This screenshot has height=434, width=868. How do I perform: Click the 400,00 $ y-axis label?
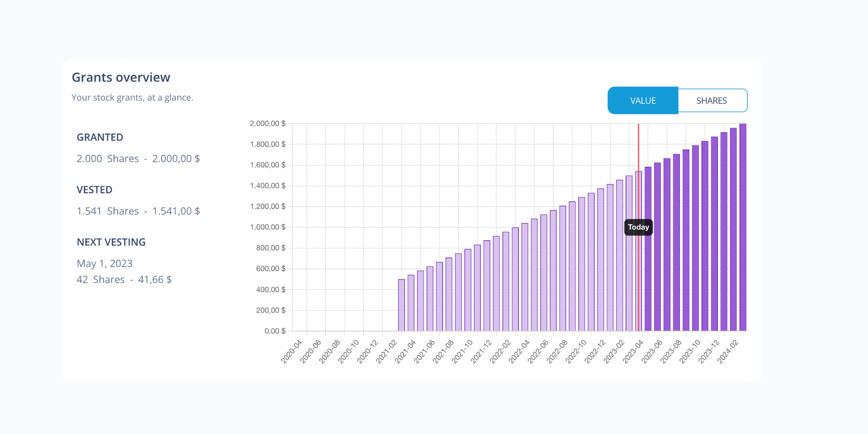[271, 289]
